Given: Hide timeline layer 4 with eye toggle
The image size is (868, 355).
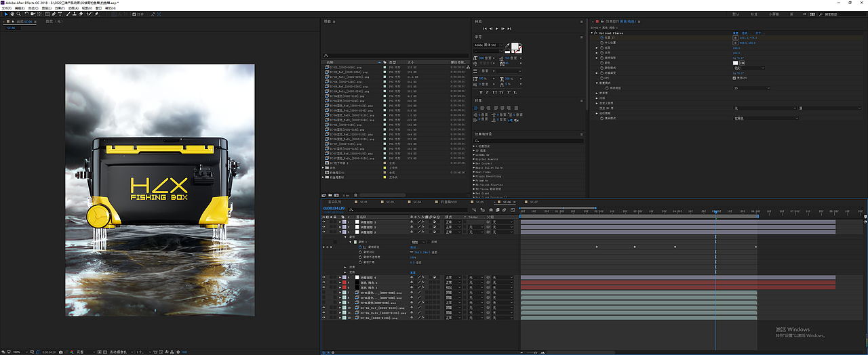Looking at the screenshot, I should 323,277.
